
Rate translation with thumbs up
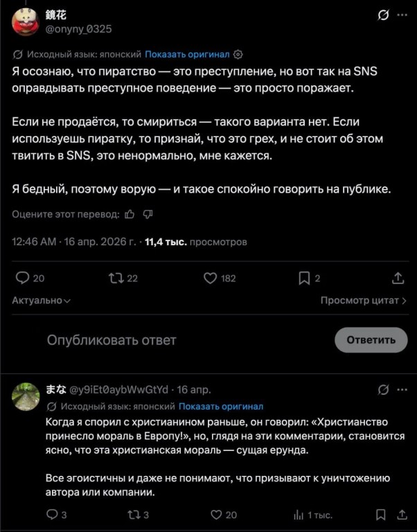click(x=130, y=215)
